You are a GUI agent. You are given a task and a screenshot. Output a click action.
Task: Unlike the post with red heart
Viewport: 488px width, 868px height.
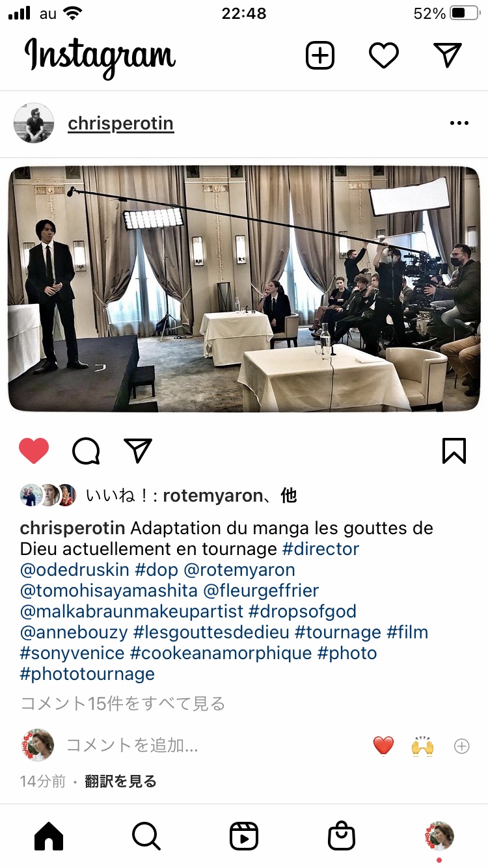pyautogui.click(x=34, y=450)
